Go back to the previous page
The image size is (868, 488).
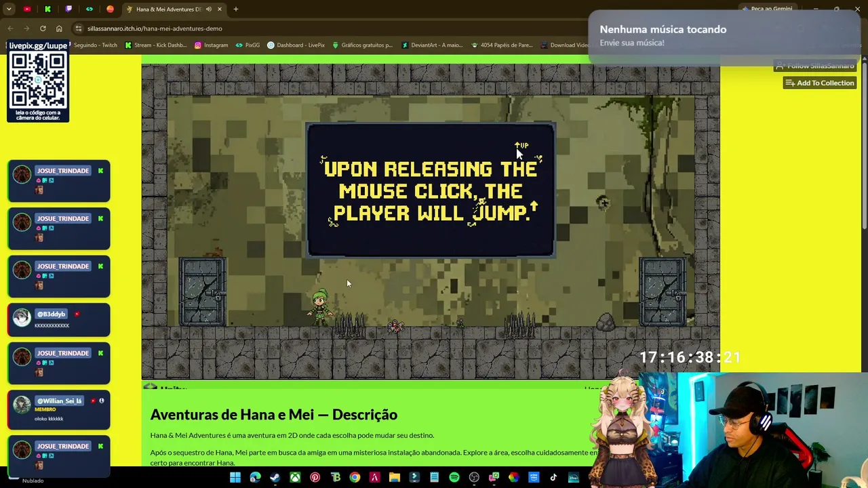(10, 28)
